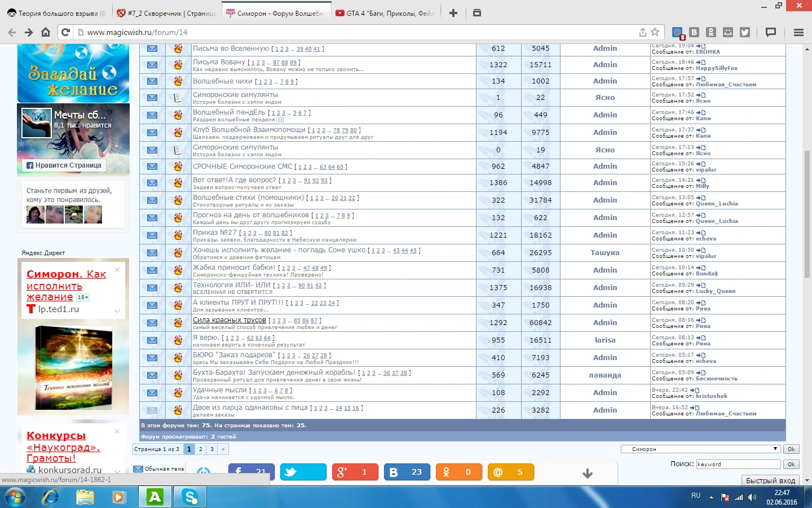Share on Mail.ru from the bottom share bar

coord(511,472)
